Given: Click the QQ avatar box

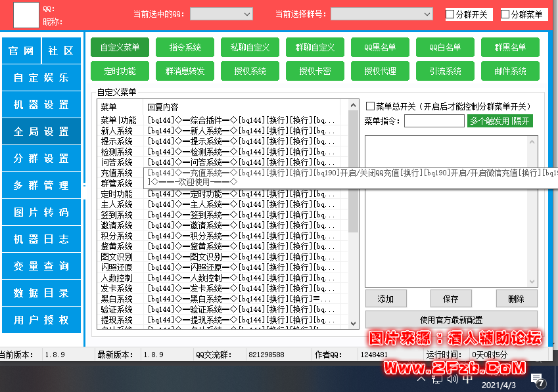Looking at the screenshot, I should click(26, 14).
